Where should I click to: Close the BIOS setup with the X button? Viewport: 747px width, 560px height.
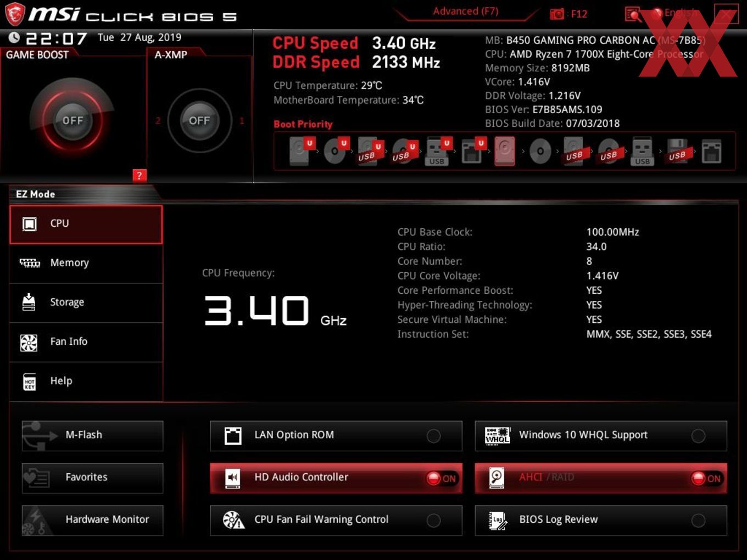tap(726, 14)
